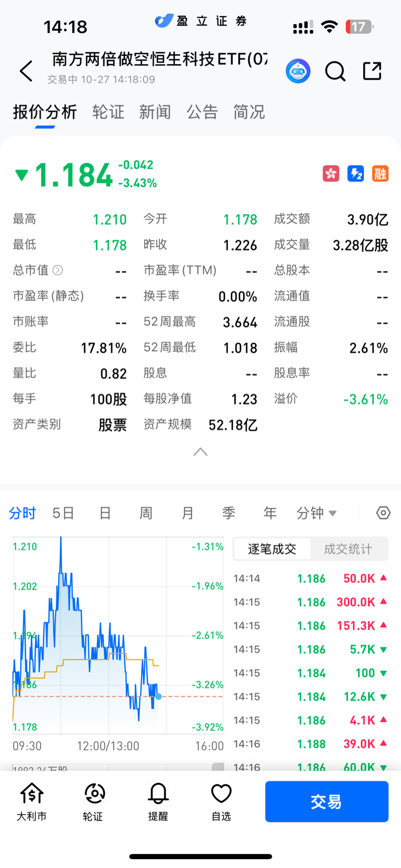Image resolution: width=401 pixels, height=868 pixels.
Task: Tap the percent change -3.43%
Action: (138, 183)
